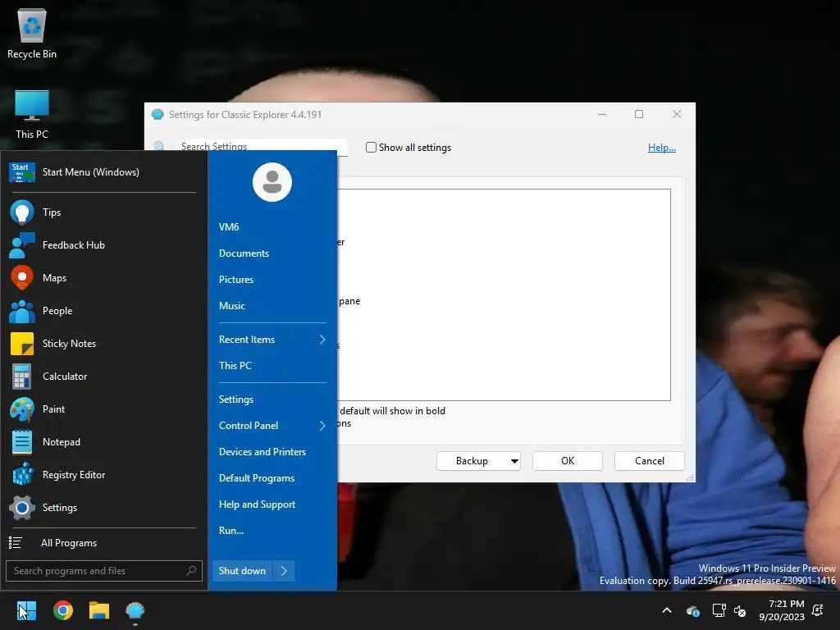This screenshot has height=630, width=840.
Task: Close the Classic Explorer settings window
Action: pyautogui.click(x=677, y=114)
